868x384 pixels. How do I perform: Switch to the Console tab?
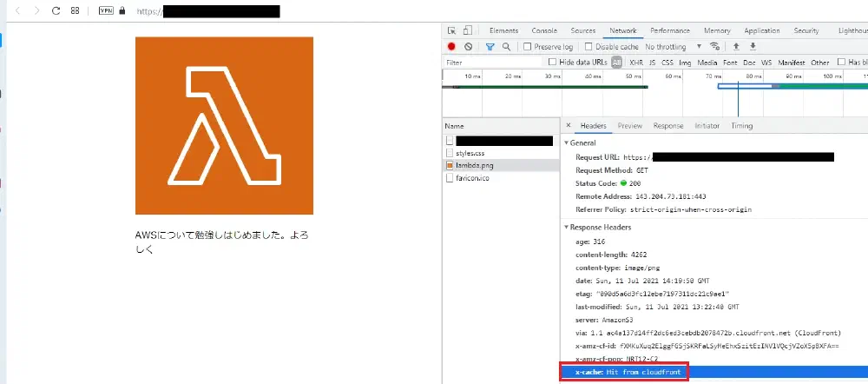[544, 31]
